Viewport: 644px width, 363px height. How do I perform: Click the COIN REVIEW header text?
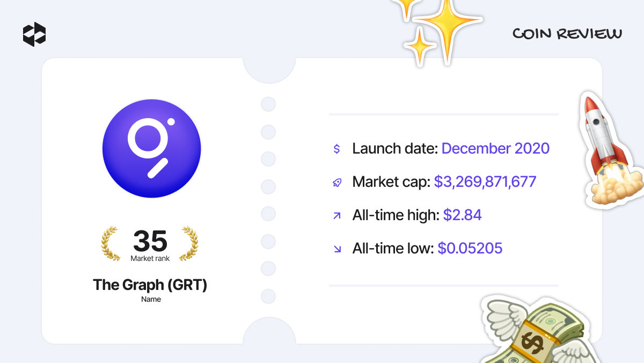567,34
